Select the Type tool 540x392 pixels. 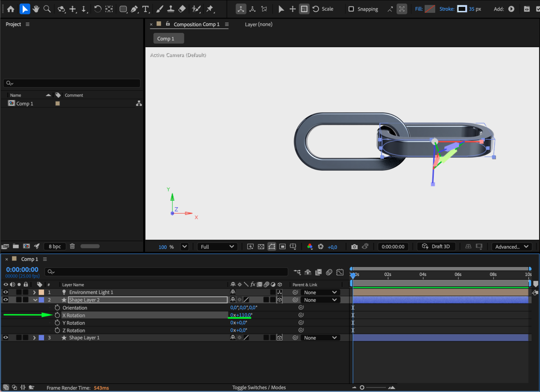point(146,9)
